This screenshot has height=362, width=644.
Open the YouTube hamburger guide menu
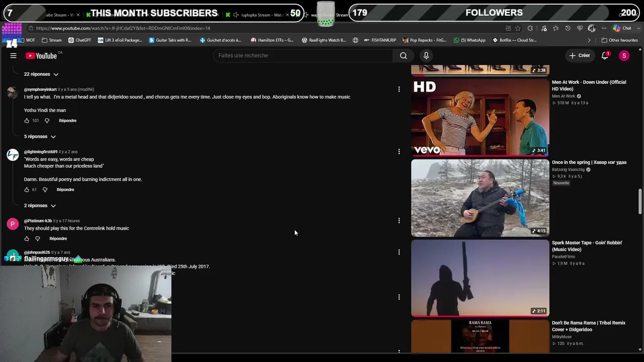13,56
